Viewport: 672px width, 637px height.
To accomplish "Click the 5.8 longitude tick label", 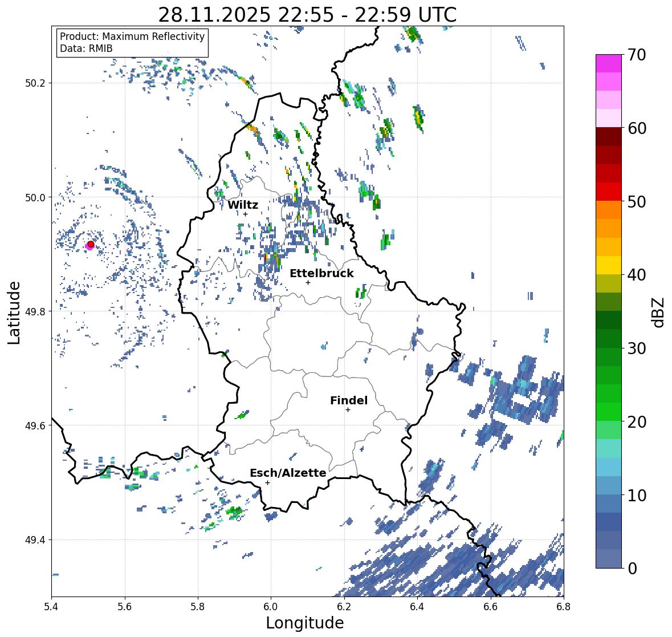I will pos(198,606).
